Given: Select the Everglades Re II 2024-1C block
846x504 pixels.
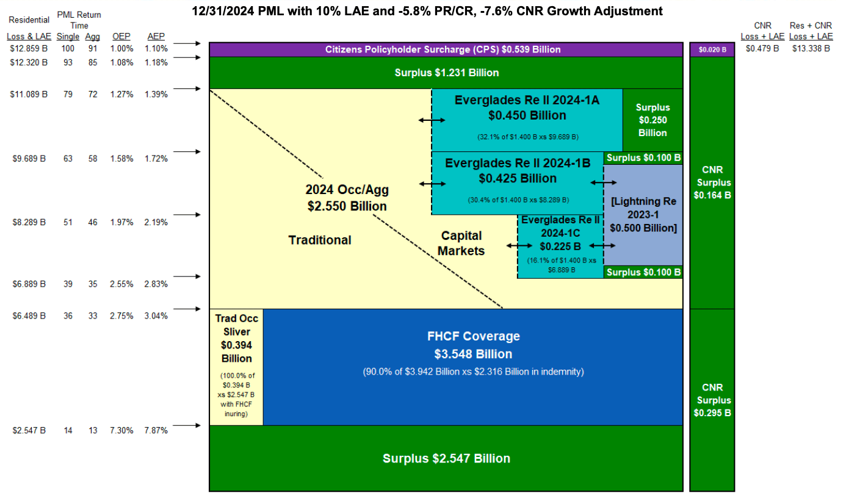Looking at the screenshot, I should [x=560, y=246].
